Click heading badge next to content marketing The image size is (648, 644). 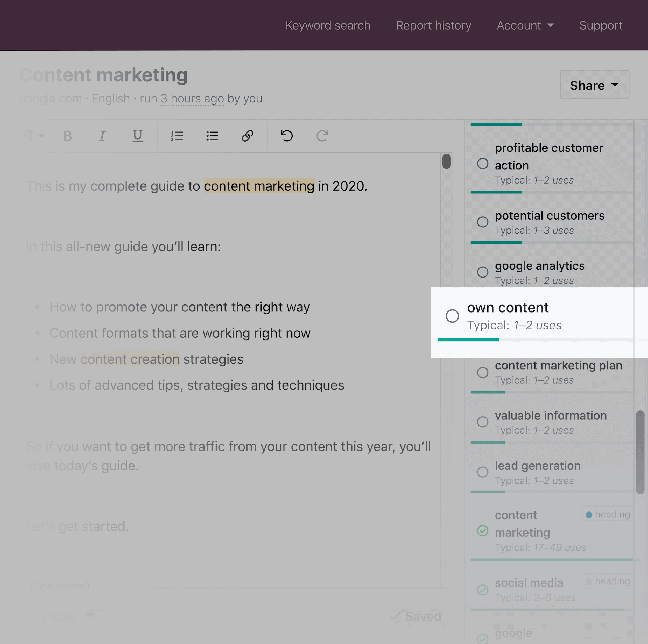point(608,514)
